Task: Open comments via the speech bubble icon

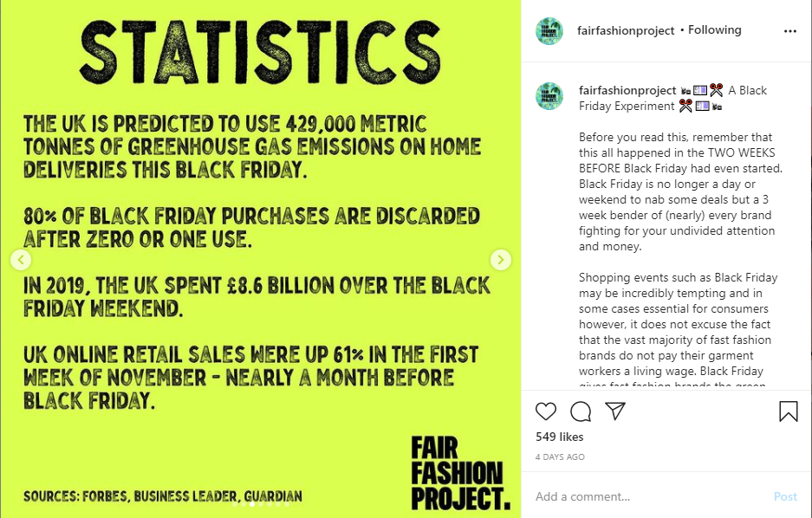Action: point(581,411)
